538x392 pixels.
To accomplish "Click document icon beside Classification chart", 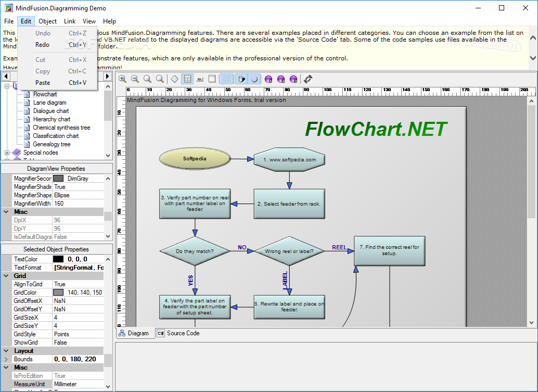I will pyautogui.click(x=27, y=136).
